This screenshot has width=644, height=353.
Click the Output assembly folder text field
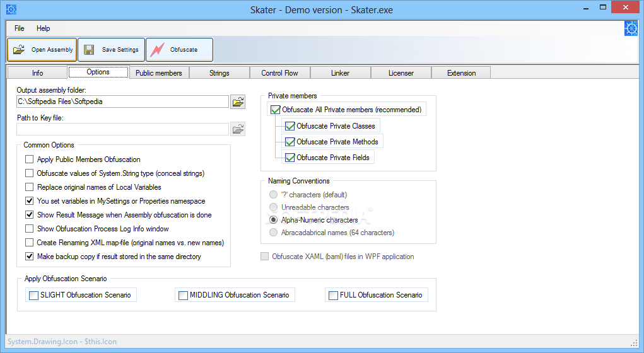pyautogui.click(x=122, y=101)
